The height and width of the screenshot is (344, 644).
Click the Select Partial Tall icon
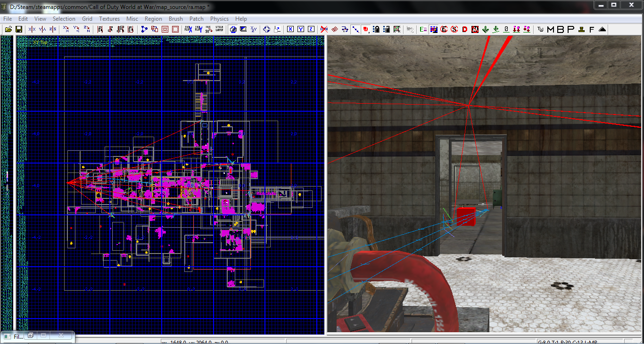(121, 29)
